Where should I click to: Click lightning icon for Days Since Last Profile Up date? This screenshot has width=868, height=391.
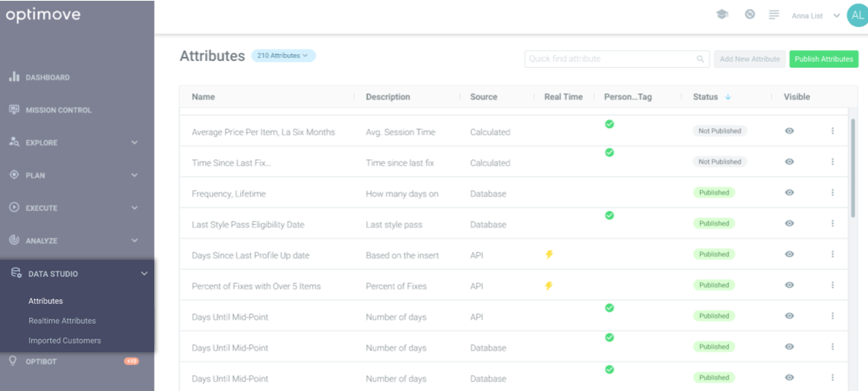coord(549,255)
